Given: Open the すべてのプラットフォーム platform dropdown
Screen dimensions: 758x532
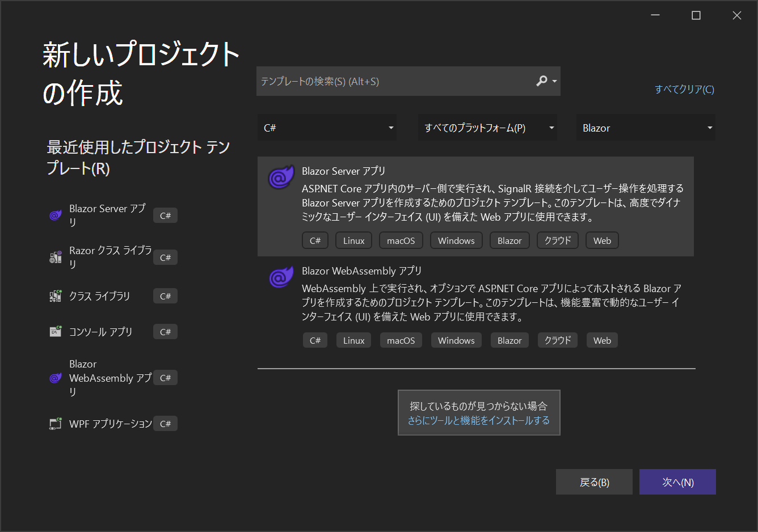Looking at the screenshot, I should 487,128.
